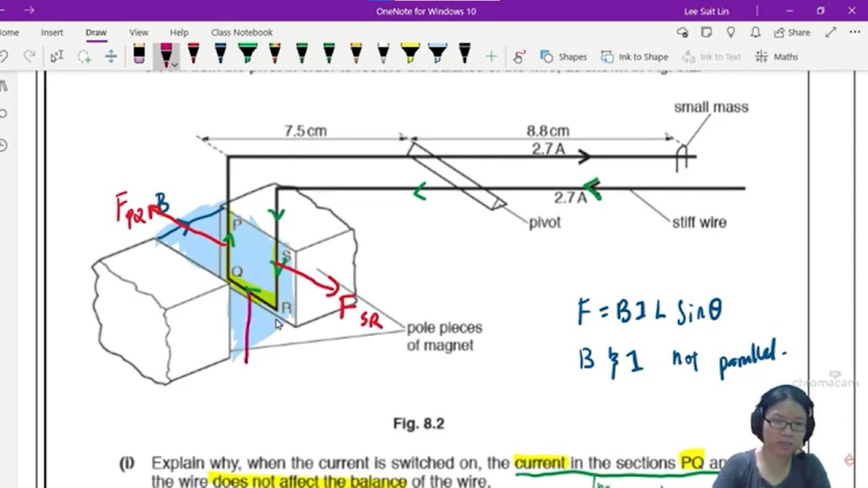Choose the Insert Space tool
Image resolution: width=868 pixels, height=488 pixels.
tap(111, 57)
